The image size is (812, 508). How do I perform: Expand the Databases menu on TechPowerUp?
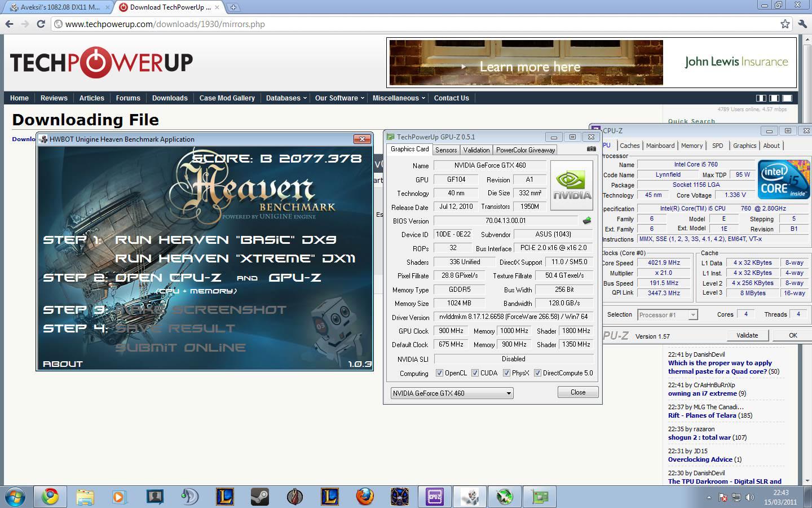[x=286, y=98]
